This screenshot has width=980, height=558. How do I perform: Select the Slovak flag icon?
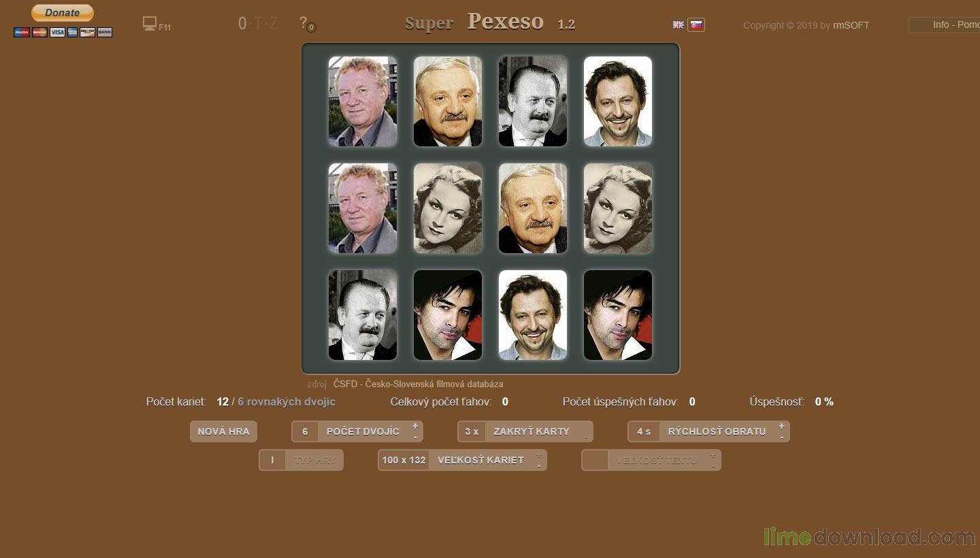click(x=696, y=24)
